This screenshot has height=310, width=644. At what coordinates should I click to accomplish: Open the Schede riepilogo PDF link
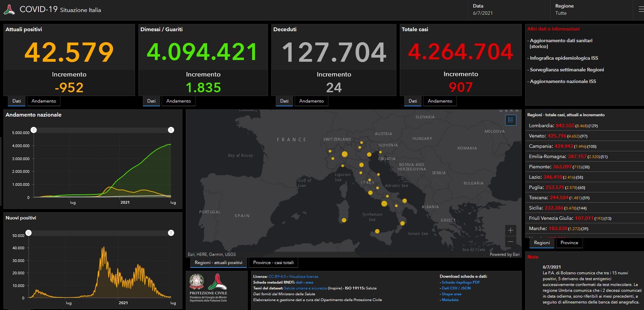pos(461,282)
